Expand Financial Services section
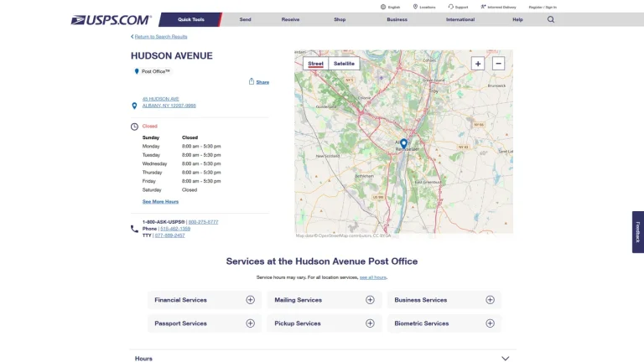This screenshot has height=362, width=644. coord(205,300)
